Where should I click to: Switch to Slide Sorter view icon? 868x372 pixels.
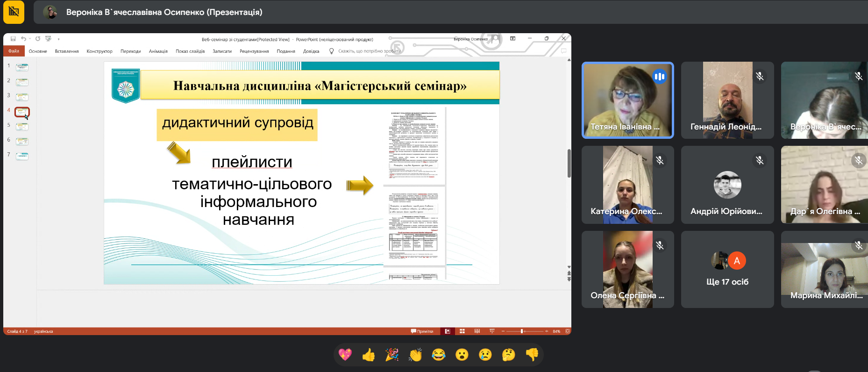tap(462, 331)
